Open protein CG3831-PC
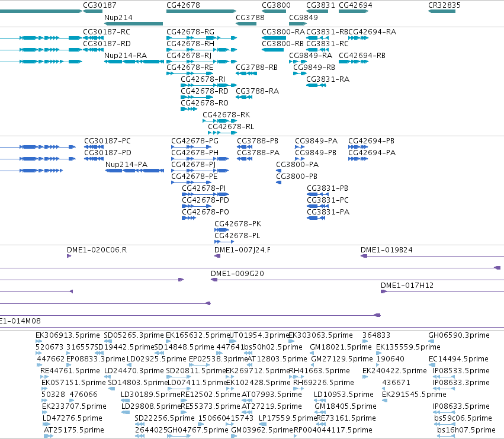 click(328, 200)
